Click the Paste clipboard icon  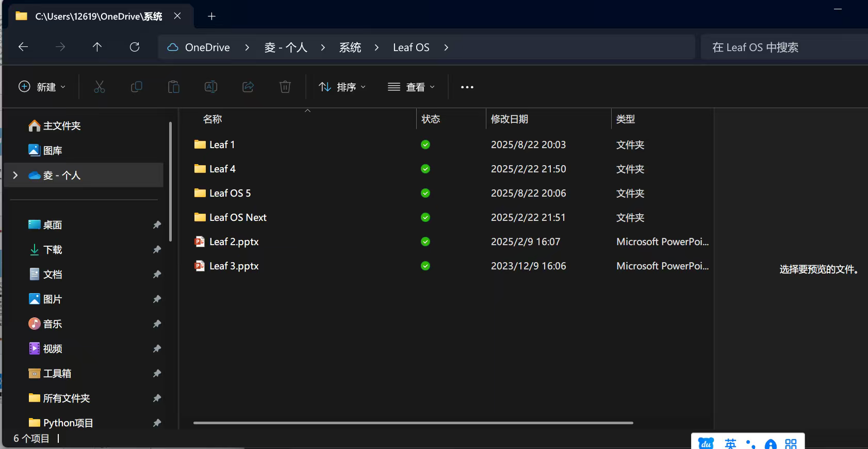coord(174,87)
